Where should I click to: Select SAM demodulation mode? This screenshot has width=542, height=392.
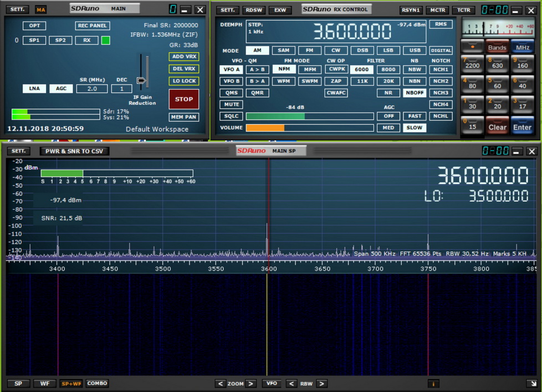(x=283, y=50)
